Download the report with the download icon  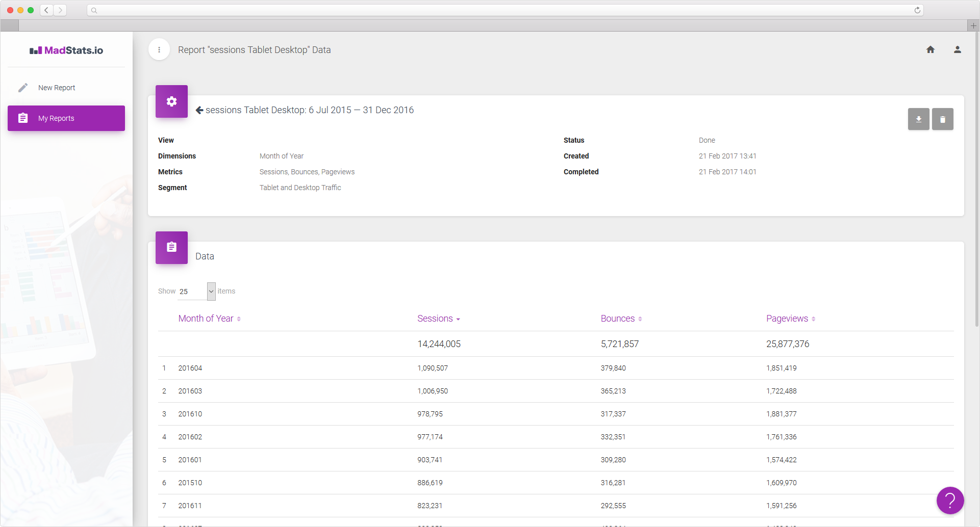coord(918,119)
